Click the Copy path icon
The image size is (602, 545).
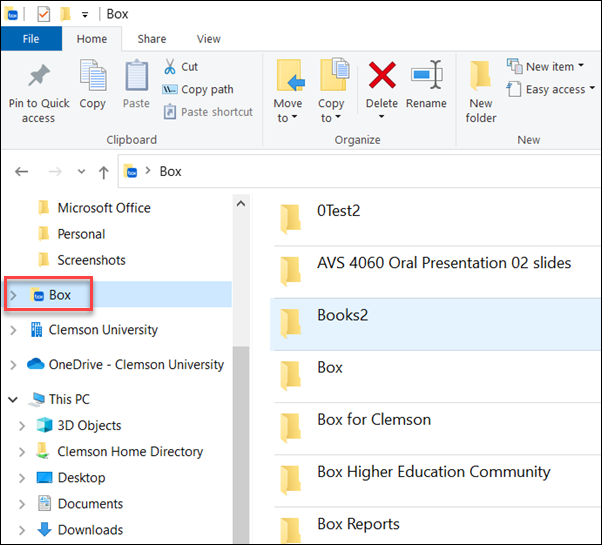(170, 89)
